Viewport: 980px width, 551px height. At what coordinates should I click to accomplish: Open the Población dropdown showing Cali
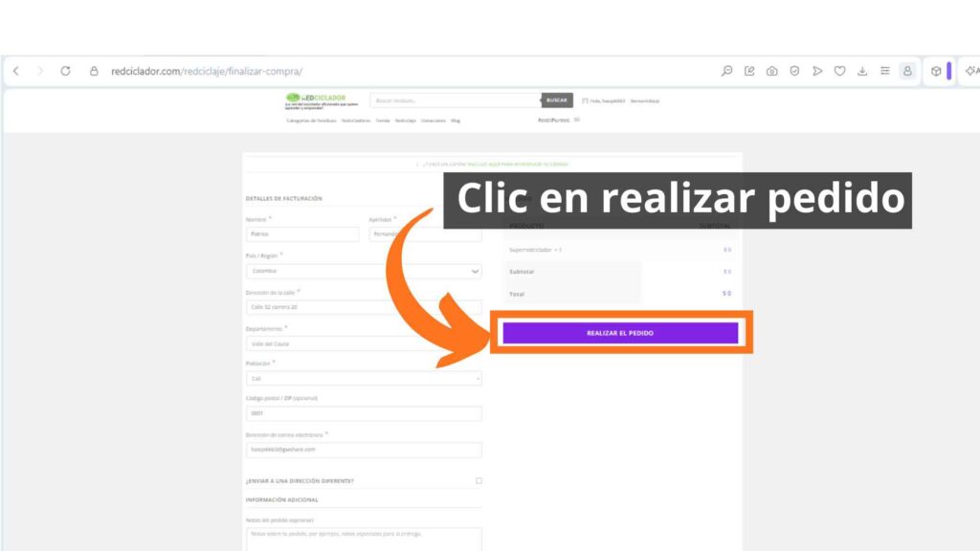pyautogui.click(x=364, y=379)
